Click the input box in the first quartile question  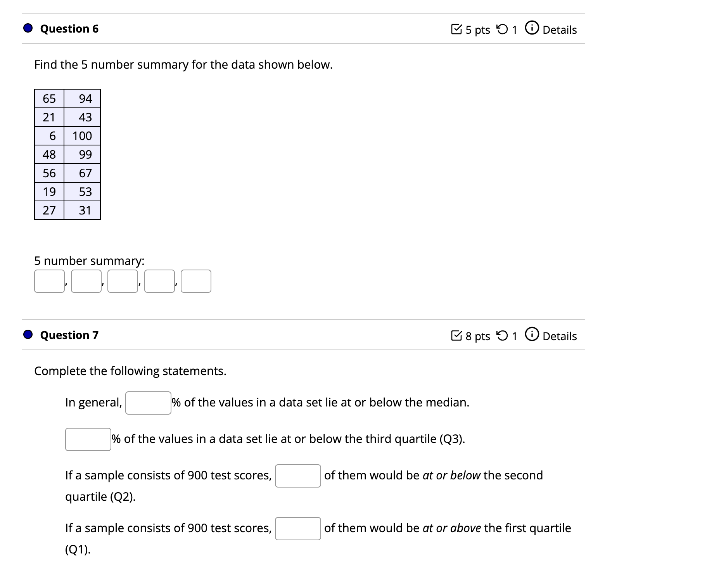(x=297, y=528)
